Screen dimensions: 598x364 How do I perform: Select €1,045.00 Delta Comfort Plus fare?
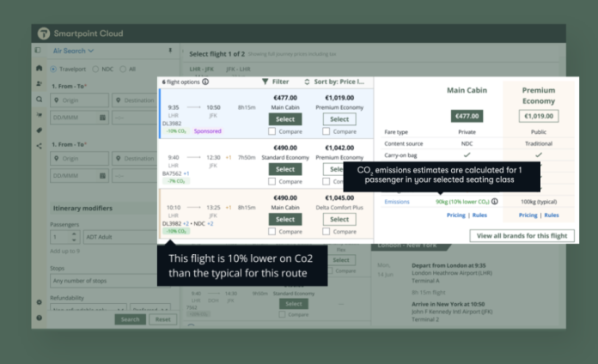(339, 219)
